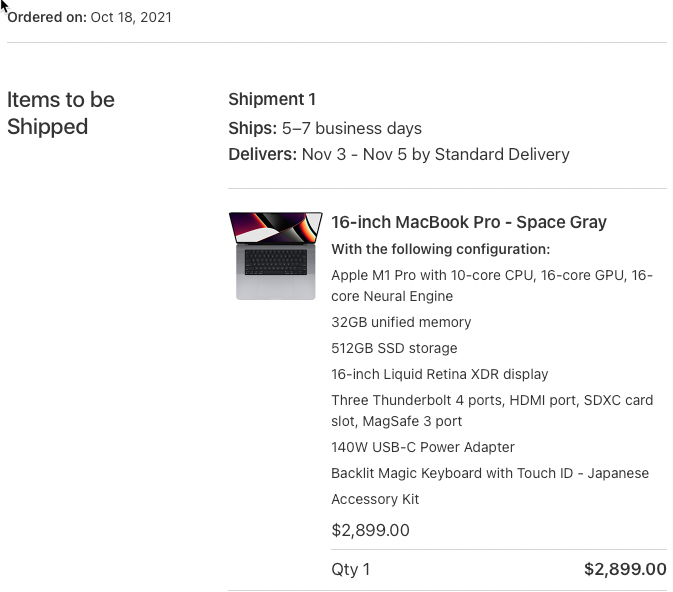The height and width of the screenshot is (592, 673).
Task: Click "With the following configuration:" text
Action: [440, 249]
